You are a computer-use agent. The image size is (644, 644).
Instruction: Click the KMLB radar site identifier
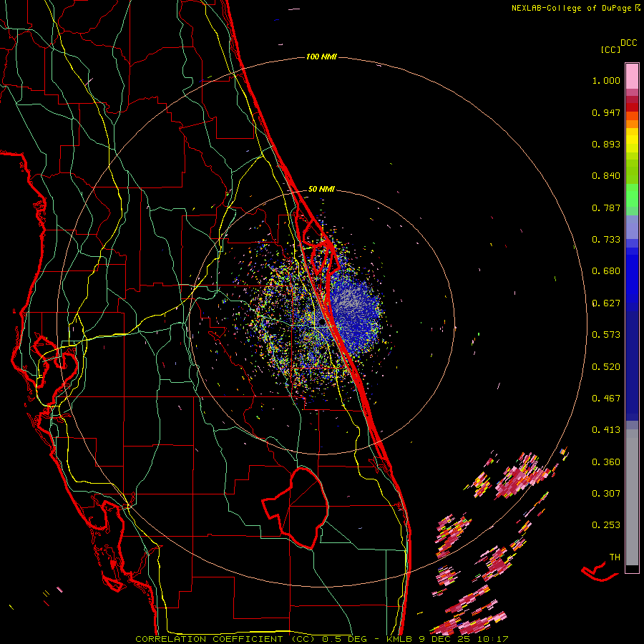[x=401, y=639]
